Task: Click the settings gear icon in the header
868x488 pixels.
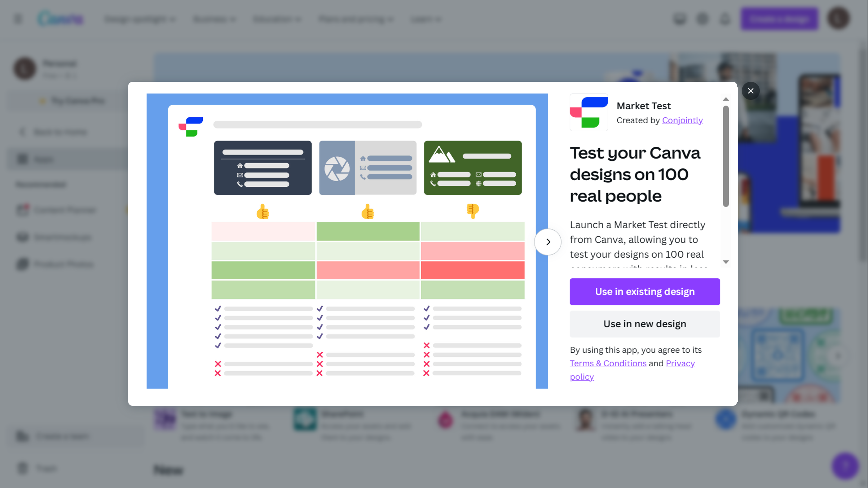Action: coord(702,19)
